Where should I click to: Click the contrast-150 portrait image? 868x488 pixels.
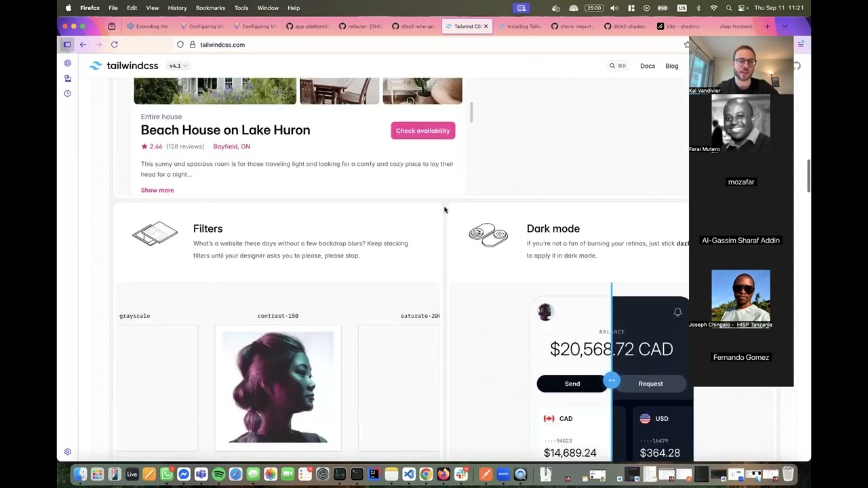click(278, 388)
